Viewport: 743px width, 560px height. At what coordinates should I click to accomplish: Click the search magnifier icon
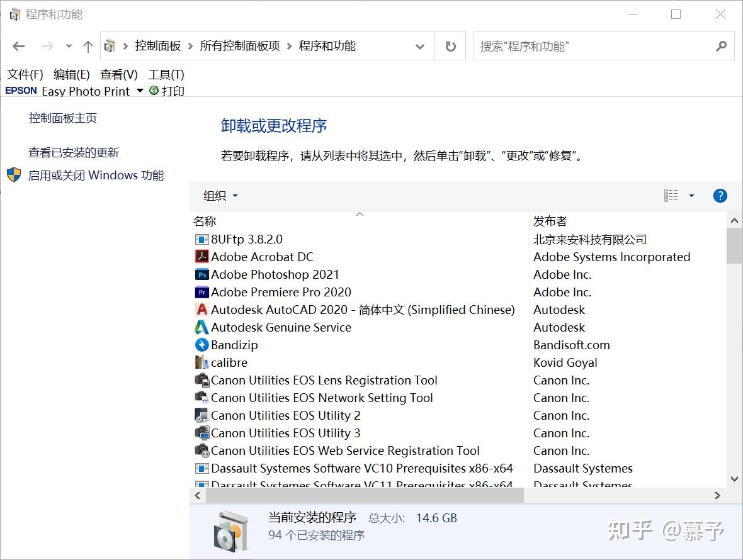tap(721, 46)
